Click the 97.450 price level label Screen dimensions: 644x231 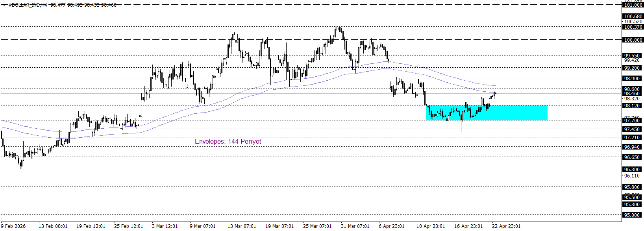(x=632, y=129)
